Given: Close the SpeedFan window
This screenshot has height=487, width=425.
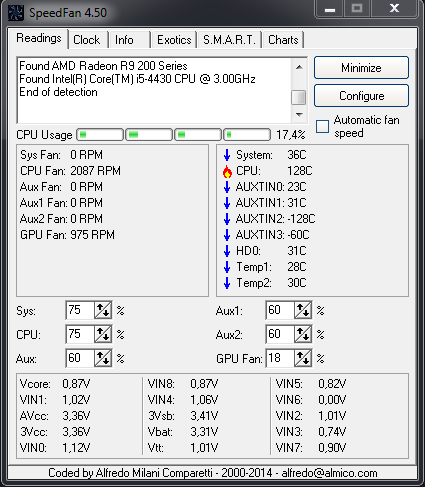Looking at the screenshot, I should (394, 8).
